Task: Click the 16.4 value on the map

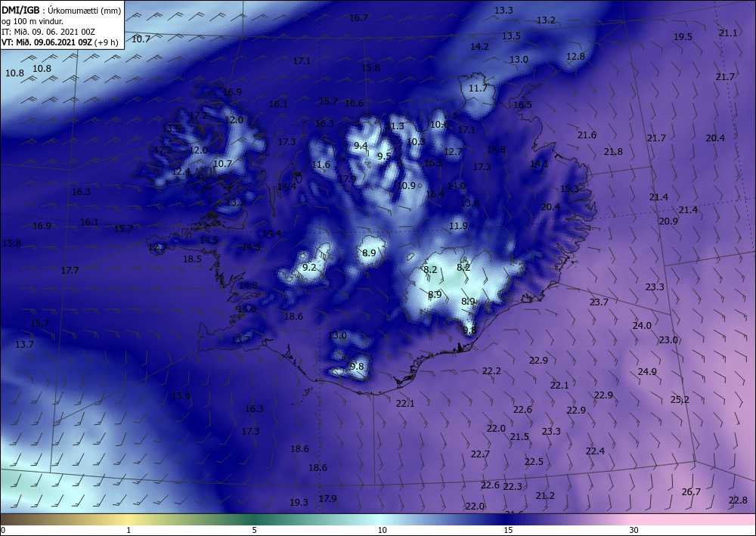Action: coord(435,194)
